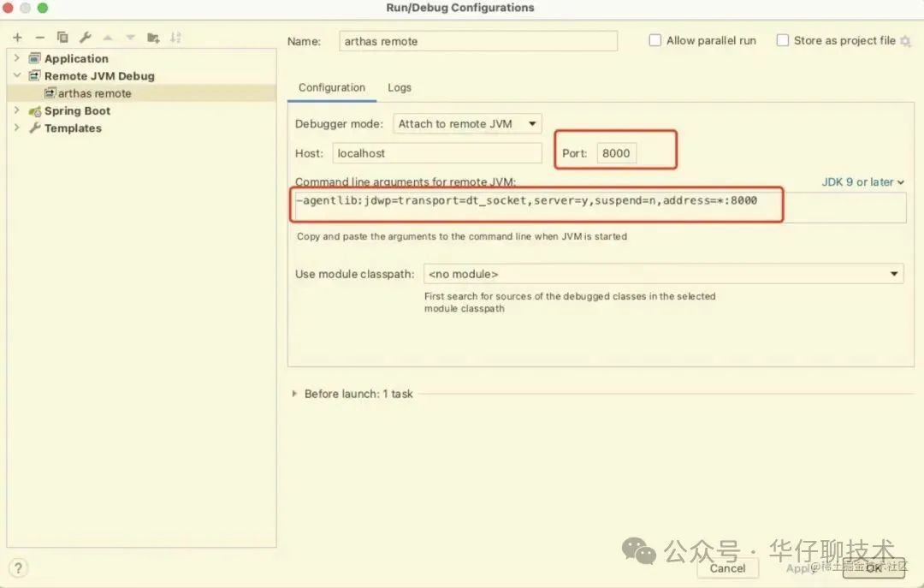
Task: Open the Use module classpath dropdown
Action: 892,273
